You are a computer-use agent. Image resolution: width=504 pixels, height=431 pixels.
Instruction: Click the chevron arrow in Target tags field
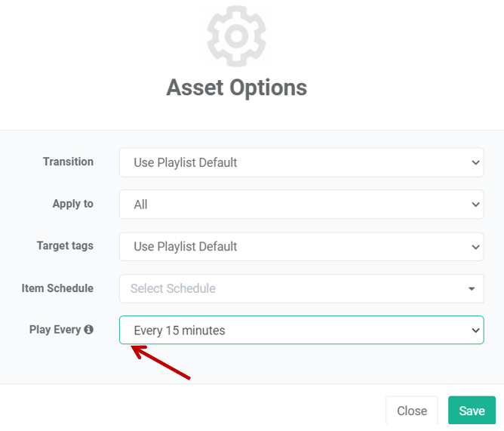(475, 247)
